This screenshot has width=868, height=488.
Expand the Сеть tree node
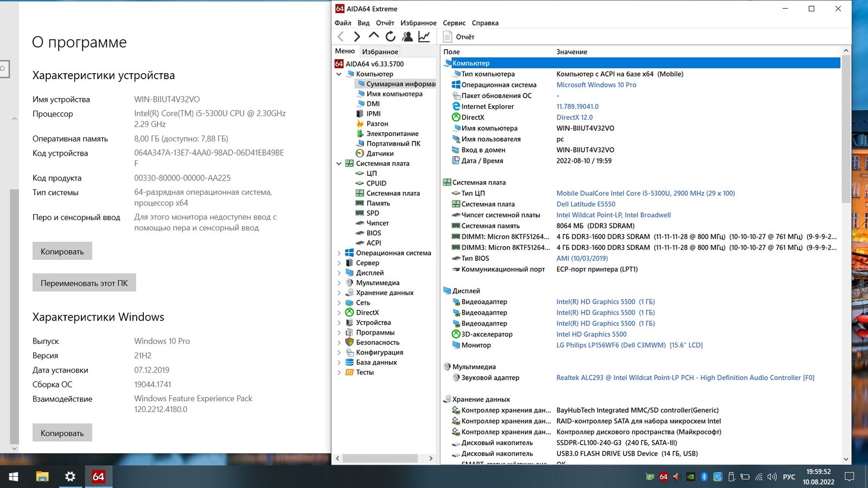click(x=339, y=303)
